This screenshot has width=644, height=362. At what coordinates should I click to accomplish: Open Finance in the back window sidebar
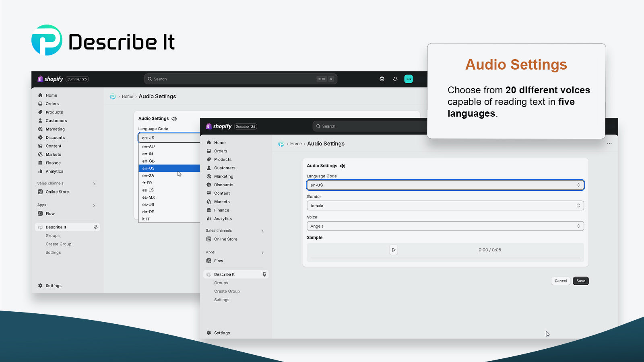click(53, 163)
